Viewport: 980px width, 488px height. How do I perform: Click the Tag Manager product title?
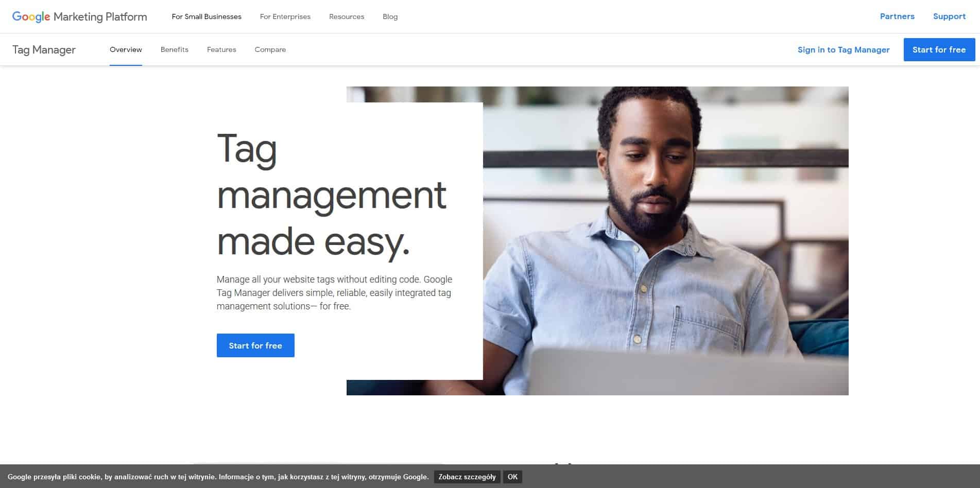44,50
